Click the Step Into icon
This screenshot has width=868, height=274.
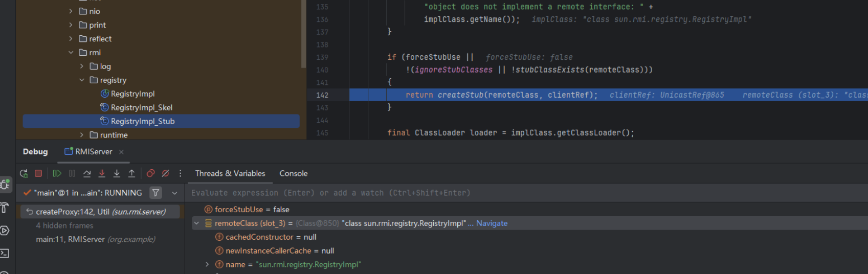pos(102,174)
